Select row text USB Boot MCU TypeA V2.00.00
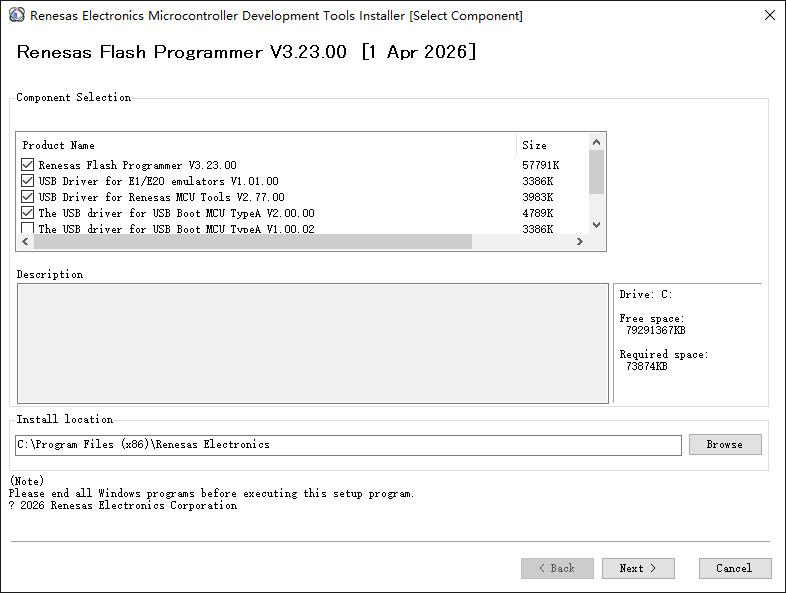The width and height of the screenshot is (786, 593). tap(176, 213)
